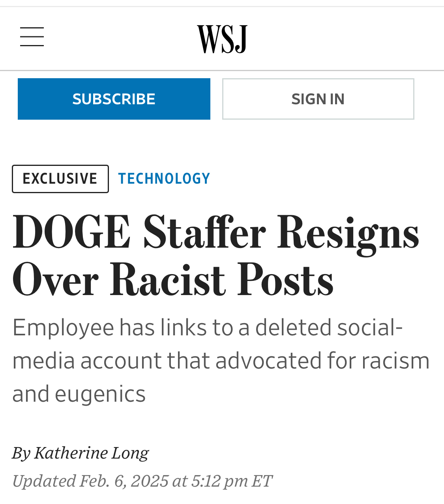Viewport: 444px width, 504px height.
Task: Click the word DOGE in the headline
Action: (x=71, y=233)
